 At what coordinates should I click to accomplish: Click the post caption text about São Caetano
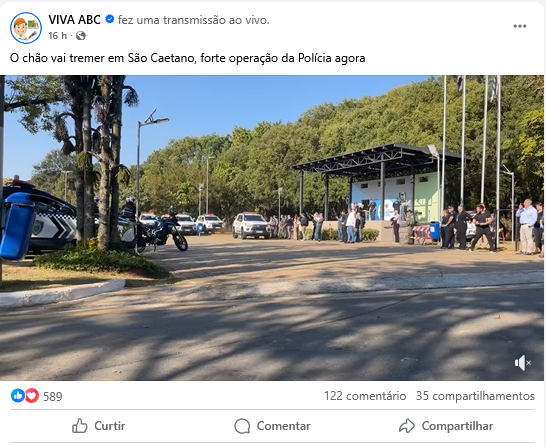[x=188, y=58]
